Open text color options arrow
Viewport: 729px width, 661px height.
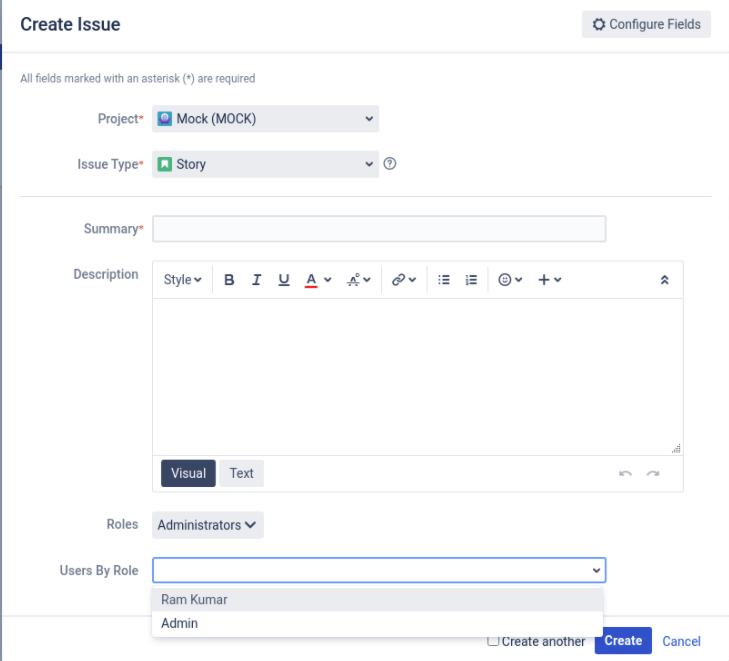[x=327, y=280]
